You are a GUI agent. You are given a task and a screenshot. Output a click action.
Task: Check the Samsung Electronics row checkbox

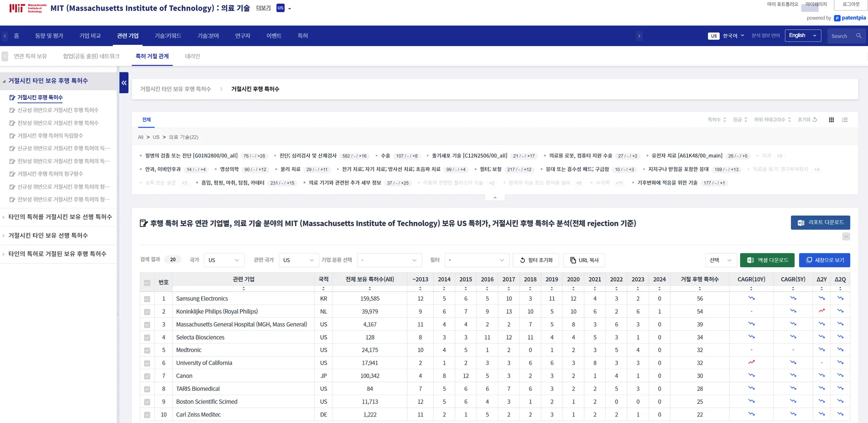pos(147,299)
